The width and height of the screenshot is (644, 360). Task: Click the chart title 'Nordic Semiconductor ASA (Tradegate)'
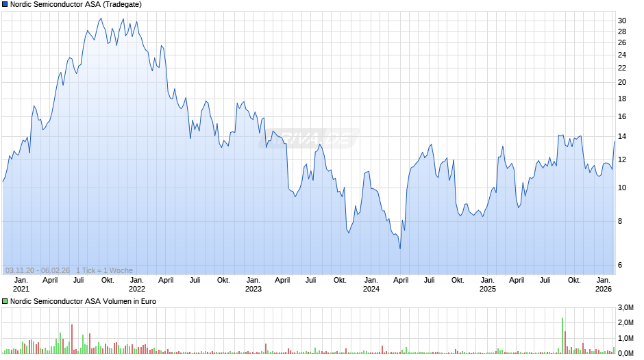76,5
